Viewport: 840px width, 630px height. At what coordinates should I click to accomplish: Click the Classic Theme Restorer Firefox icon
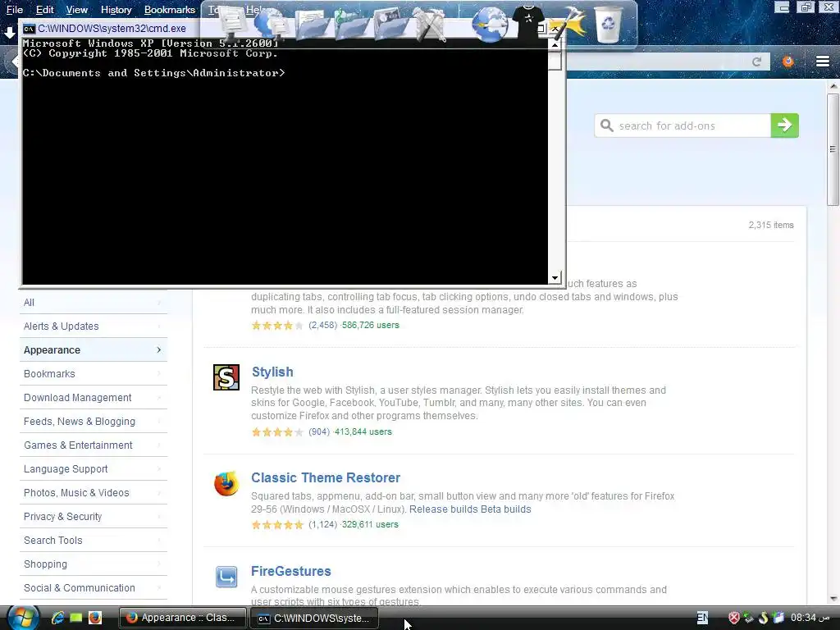226,484
